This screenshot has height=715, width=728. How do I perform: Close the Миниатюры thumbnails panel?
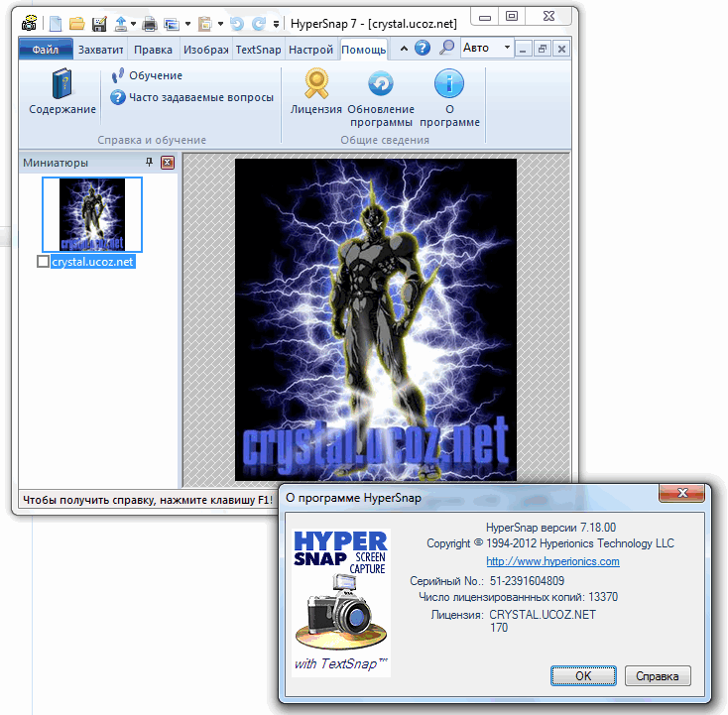pos(168,162)
